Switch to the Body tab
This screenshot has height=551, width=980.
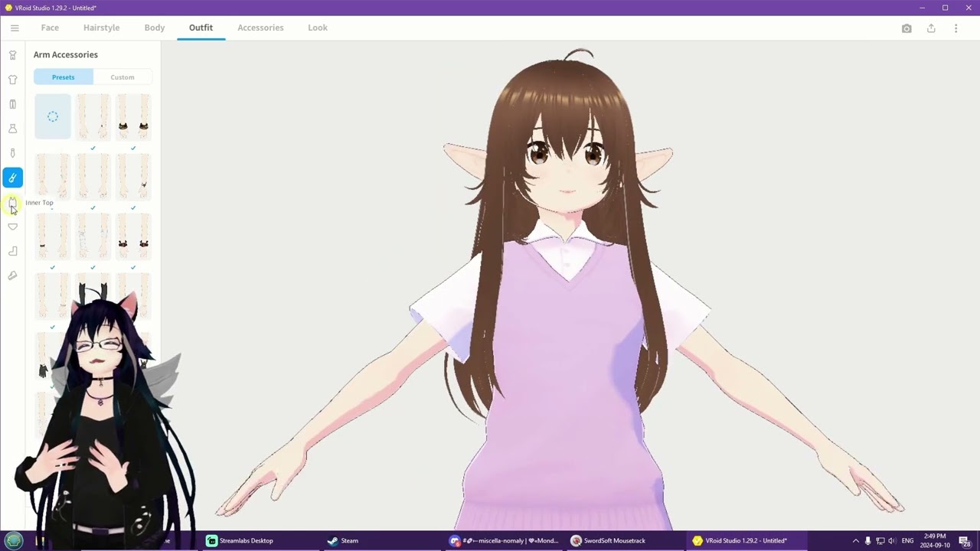(155, 28)
